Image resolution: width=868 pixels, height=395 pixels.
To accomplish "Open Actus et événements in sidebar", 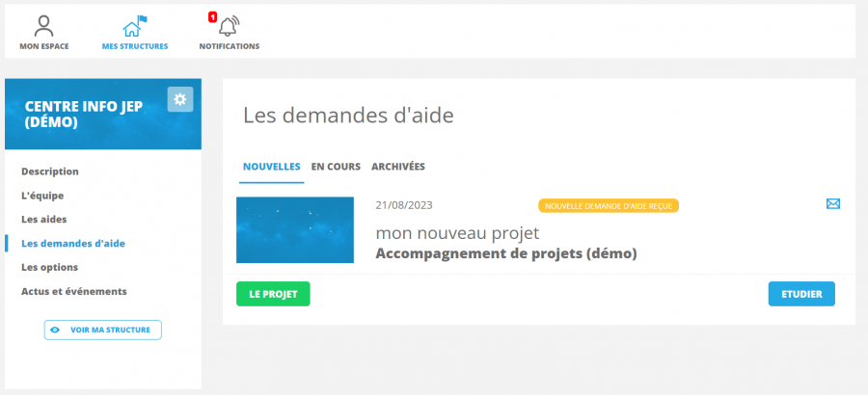I will coord(74,291).
